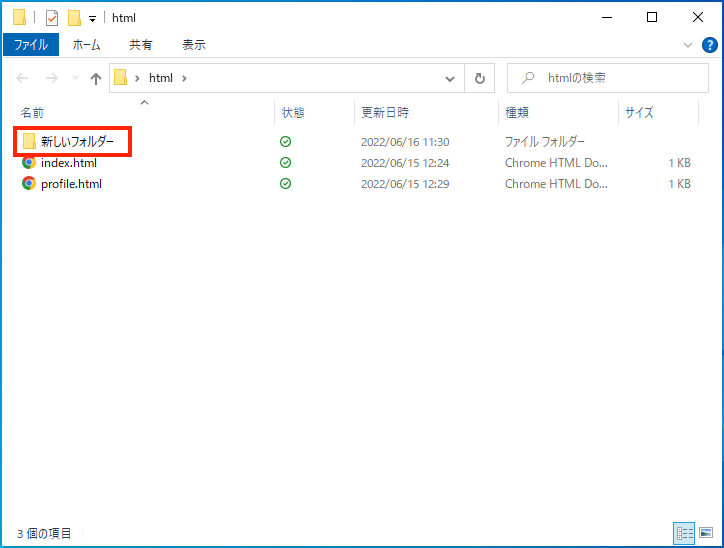The height and width of the screenshot is (548, 724).
Task: Go back with the left arrow button
Action: 22,78
